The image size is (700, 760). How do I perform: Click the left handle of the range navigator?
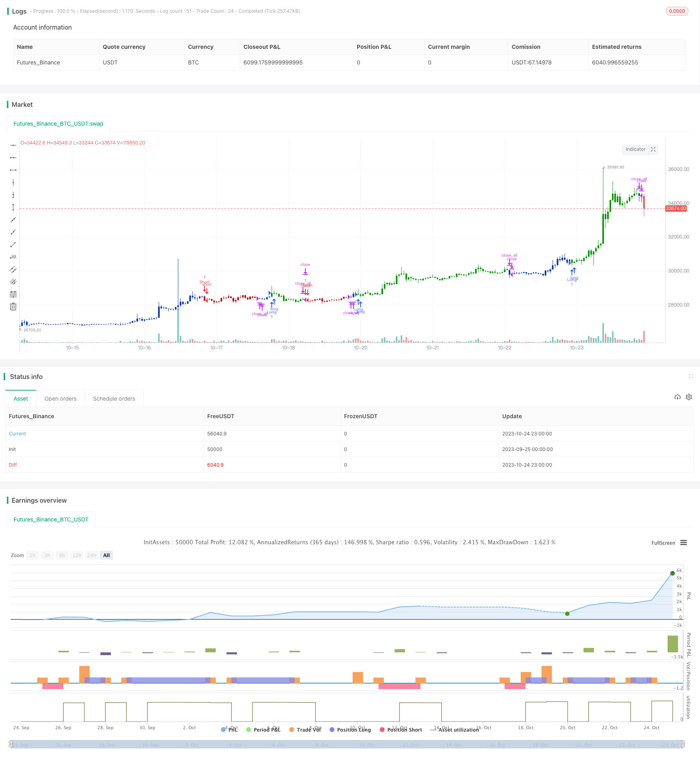[x=10, y=744]
